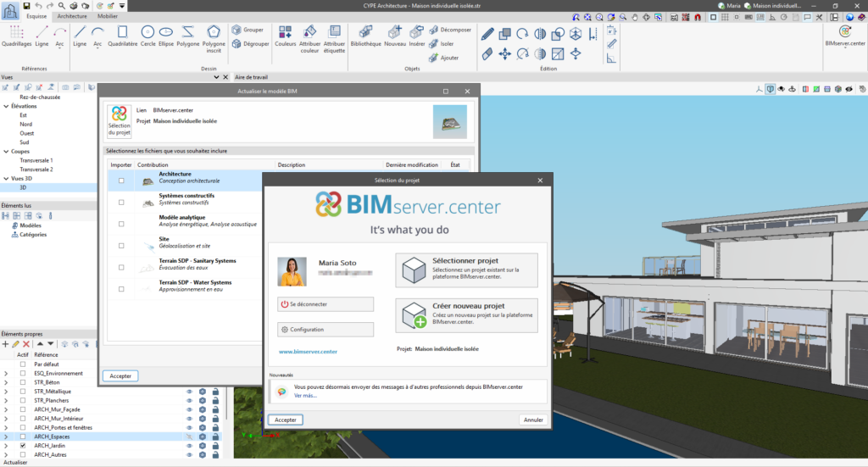
Task: Click the Ver más link
Action: (305, 396)
